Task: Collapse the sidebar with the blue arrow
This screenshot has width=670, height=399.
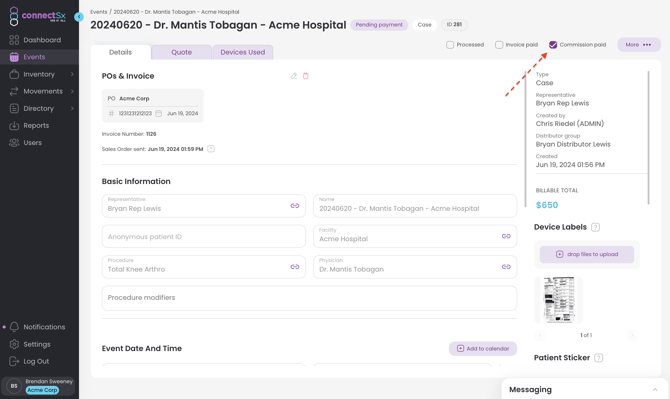Action: 79,17
